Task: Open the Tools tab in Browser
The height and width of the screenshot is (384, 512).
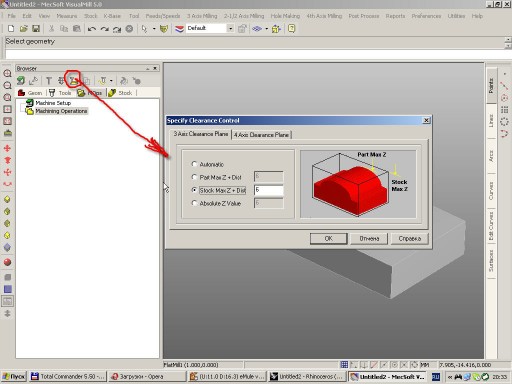Action: pyautogui.click(x=61, y=93)
